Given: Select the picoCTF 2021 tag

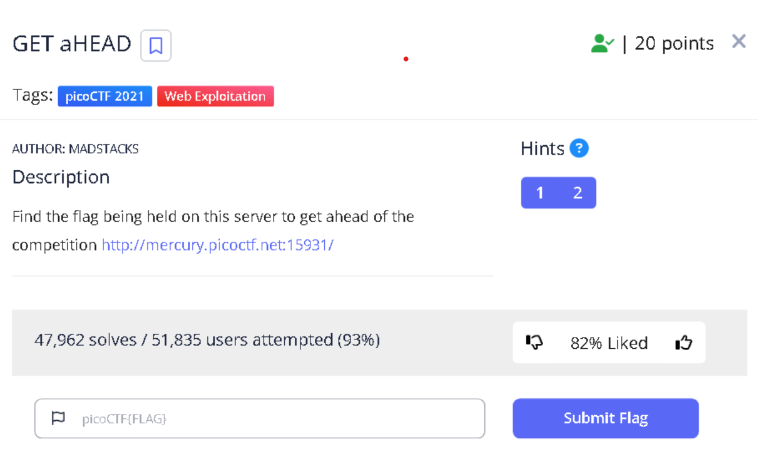Looking at the screenshot, I should [105, 96].
